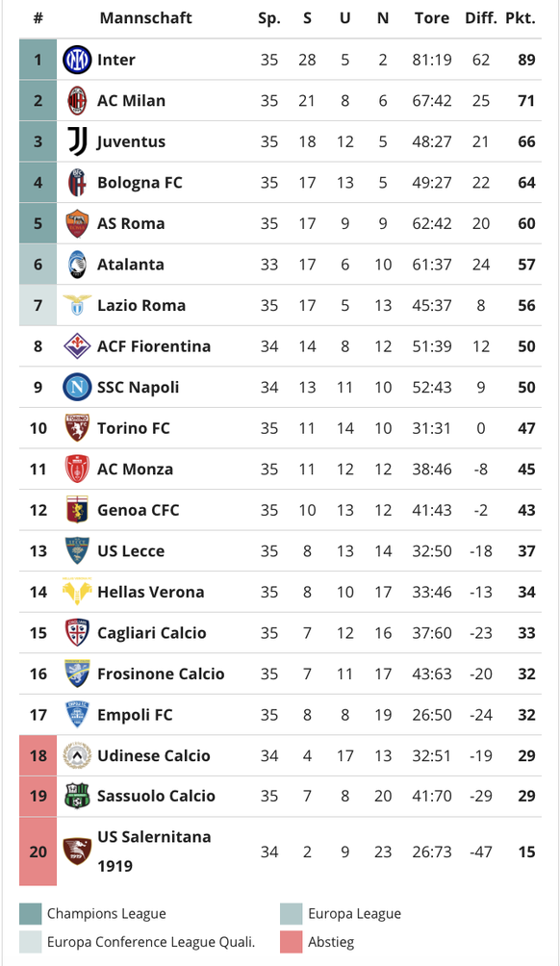Select the Hellas Verona yellow crest
This screenshot has height=966, width=560.
click(x=77, y=592)
